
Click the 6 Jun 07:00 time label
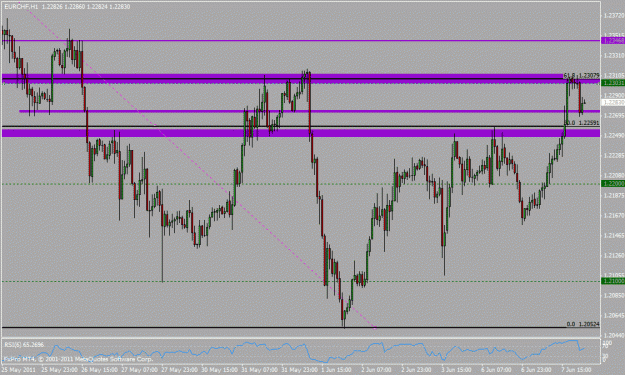pos(496,369)
